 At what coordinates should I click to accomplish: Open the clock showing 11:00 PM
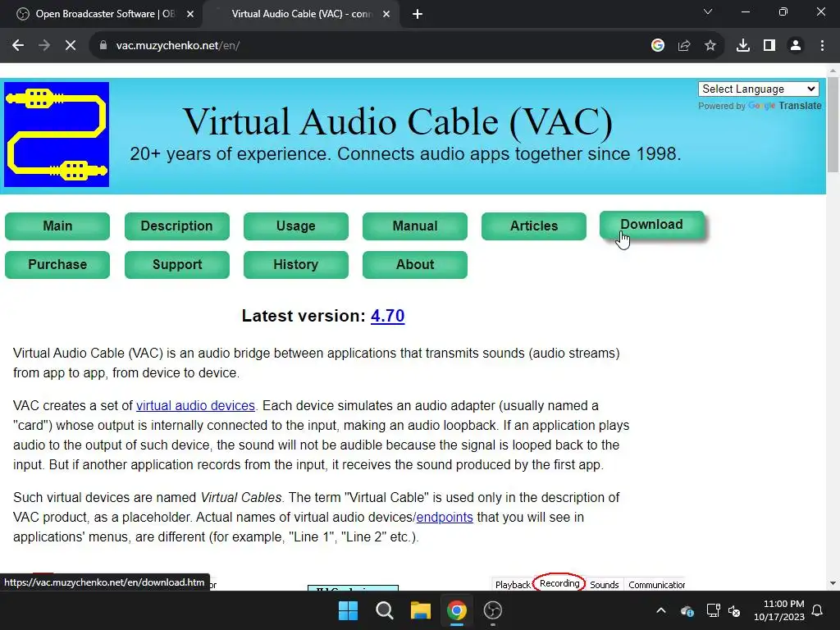[779, 610]
